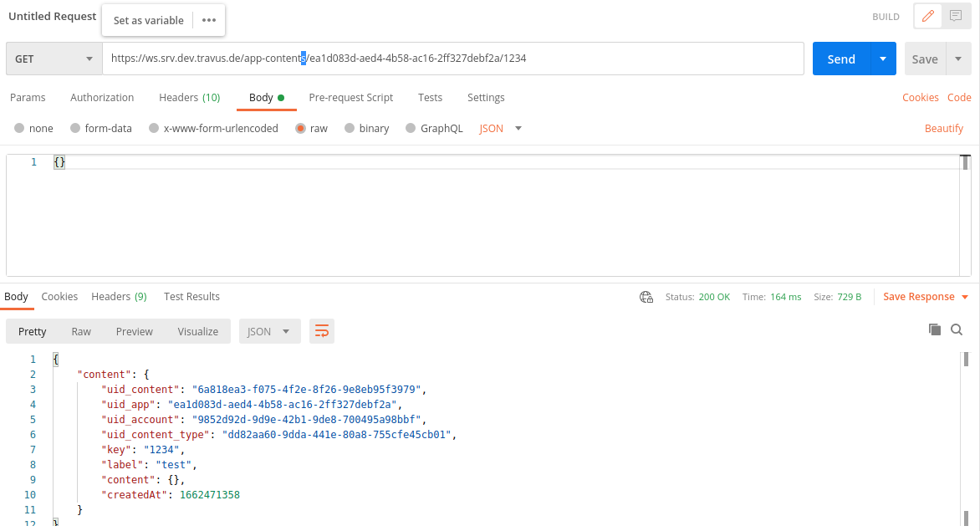Open the response format JSON dropdown
The image size is (980, 531).
point(269,331)
